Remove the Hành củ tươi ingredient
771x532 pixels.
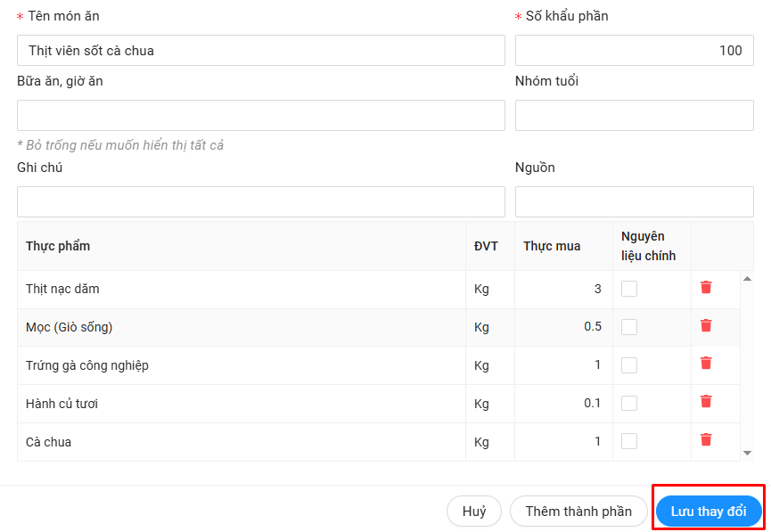click(x=706, y=401)
